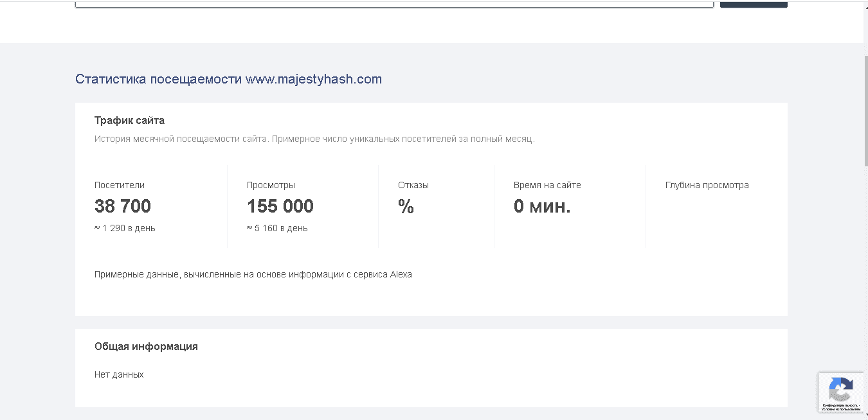Screen dimensions: 868x420
Task: Click the note about Alexa service data
Action: [x=253, y=274]
